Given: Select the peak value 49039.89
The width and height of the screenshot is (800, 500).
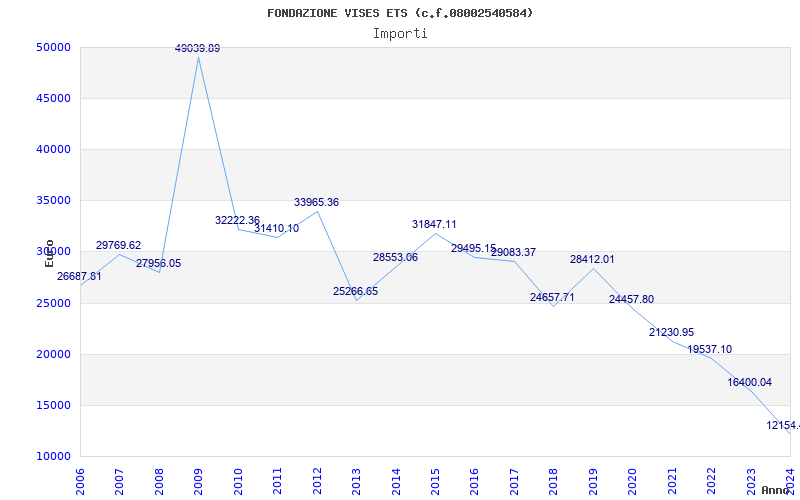Looking at the screenshot, I should (x=197, y=48).
